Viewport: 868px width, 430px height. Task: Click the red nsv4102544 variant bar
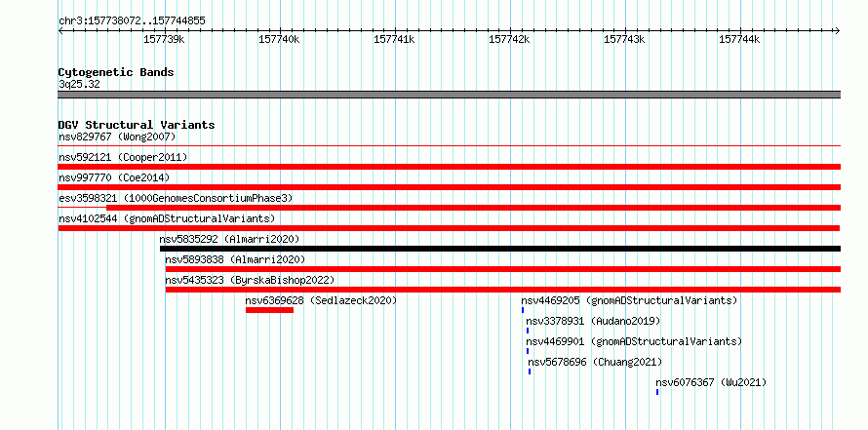449,228
